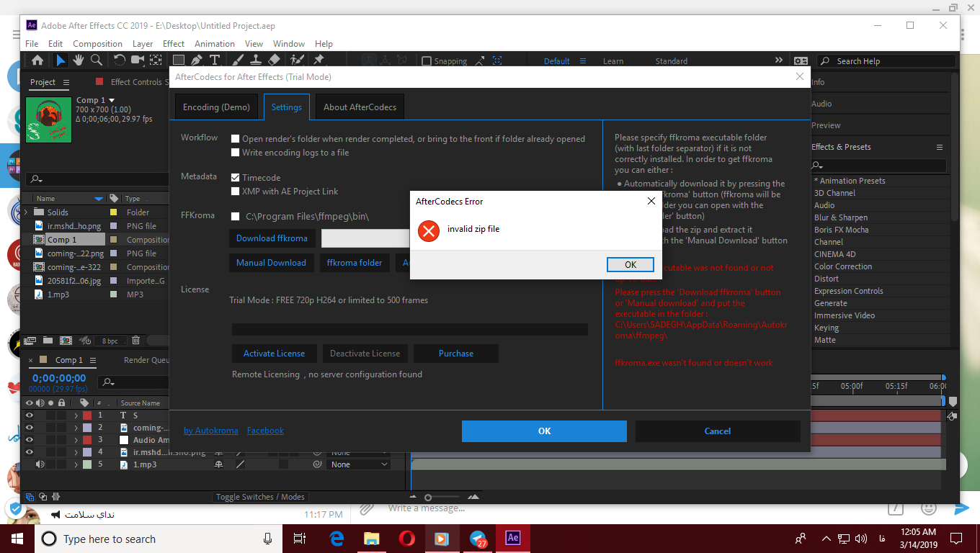
Task: Open File Explorer from the taskbar
Action: click(371, 538)
